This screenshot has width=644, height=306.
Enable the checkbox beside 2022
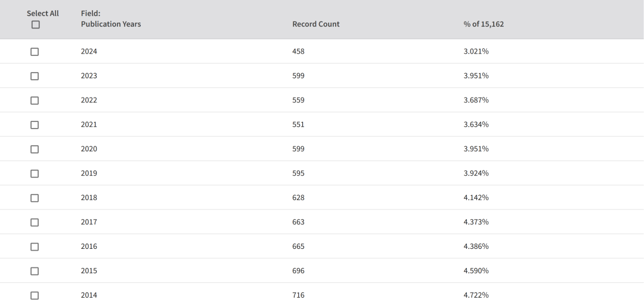tap(35, 101)
